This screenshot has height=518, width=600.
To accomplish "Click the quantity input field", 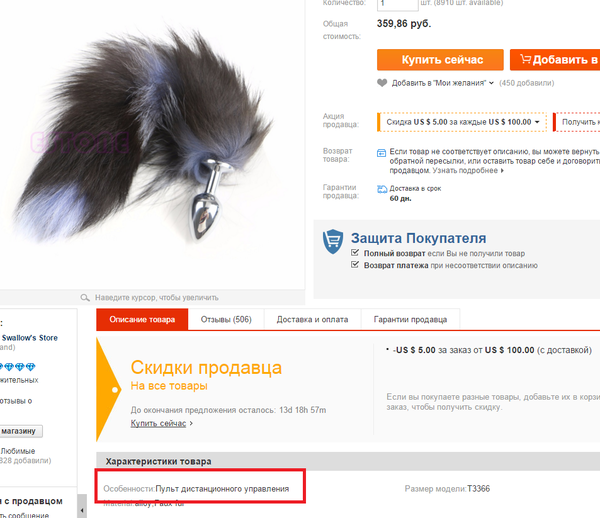I will [398, 5].
